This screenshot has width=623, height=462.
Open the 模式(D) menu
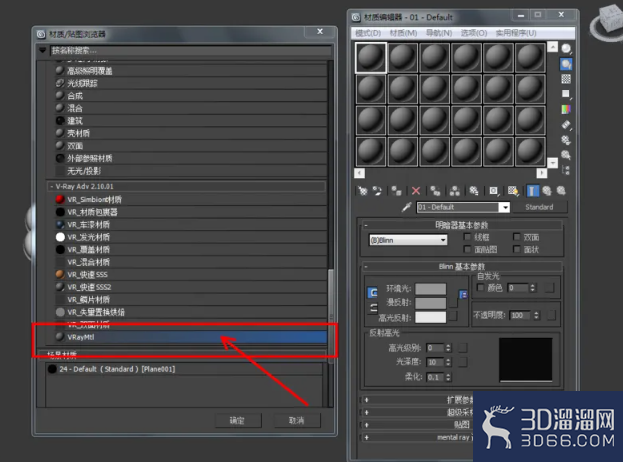pyautogui.click(x=368, y=33)
